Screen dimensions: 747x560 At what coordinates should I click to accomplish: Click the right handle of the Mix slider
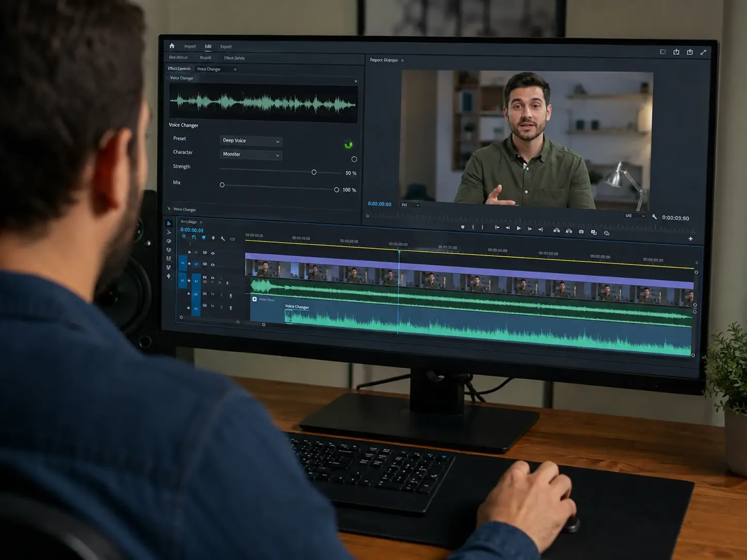336,190
